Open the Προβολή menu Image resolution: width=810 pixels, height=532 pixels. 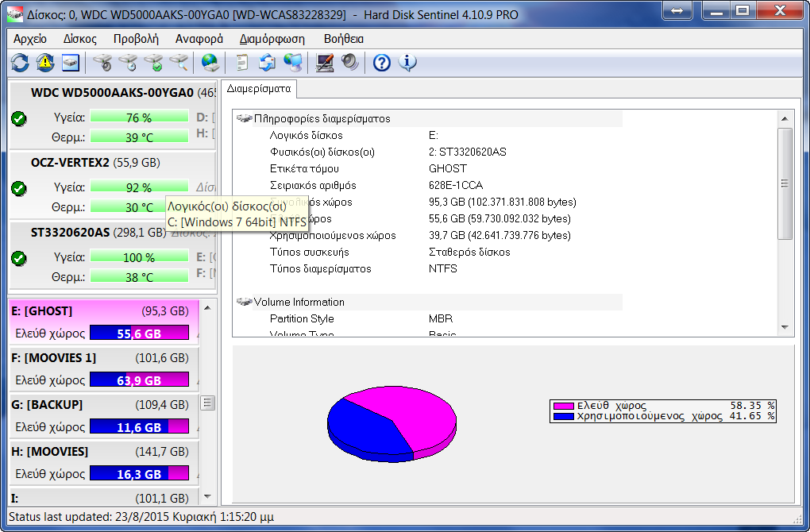[x=136, y=39]
